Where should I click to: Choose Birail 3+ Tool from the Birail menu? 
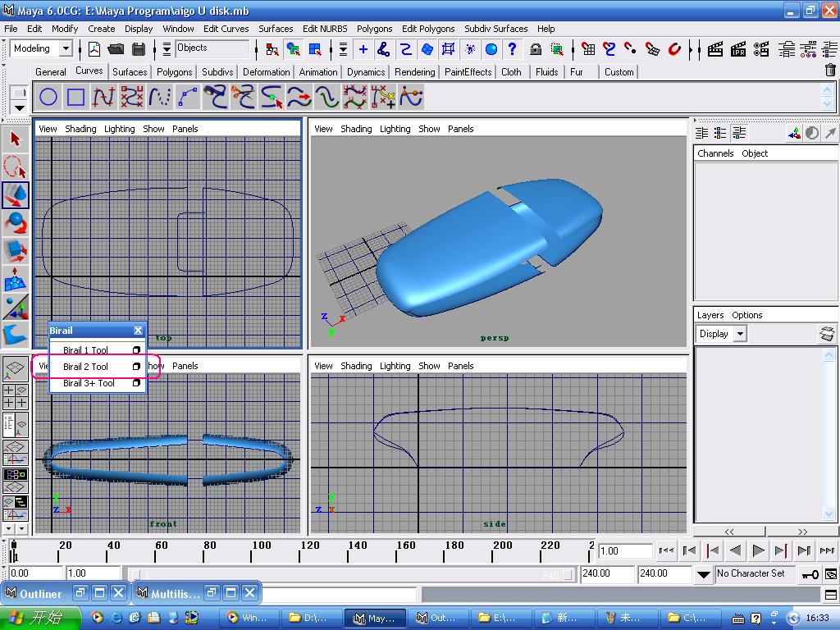click(89, 383)
